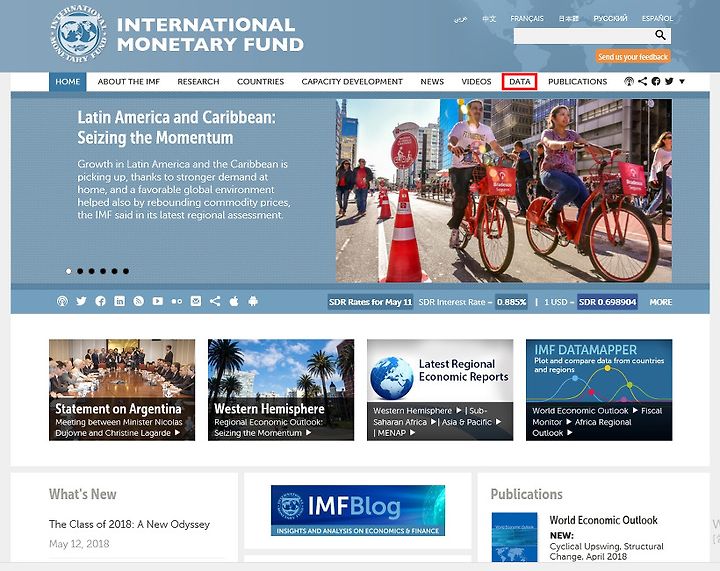
Task: Select the second carousel slide dot
Action: [80, 271]
